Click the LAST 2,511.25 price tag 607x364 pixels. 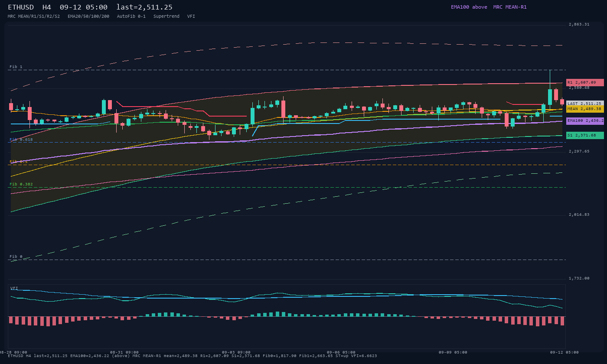click(x=585, y=104)
